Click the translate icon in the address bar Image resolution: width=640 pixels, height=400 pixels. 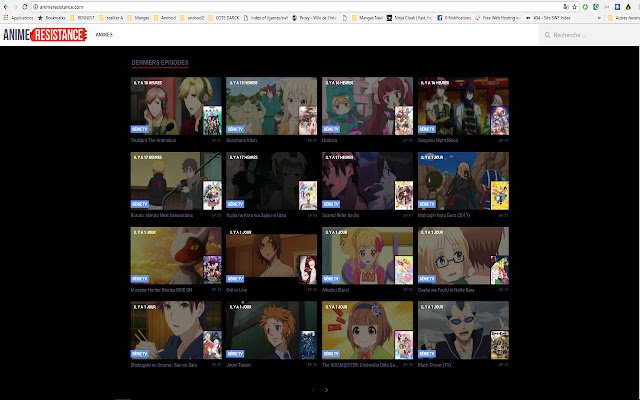[x=566, y=7]
